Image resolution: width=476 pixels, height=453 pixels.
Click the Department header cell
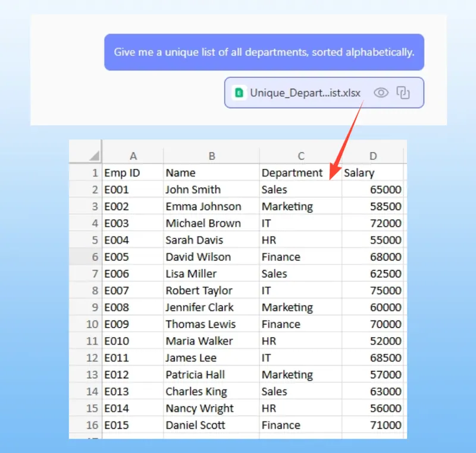tap(292, 173)
